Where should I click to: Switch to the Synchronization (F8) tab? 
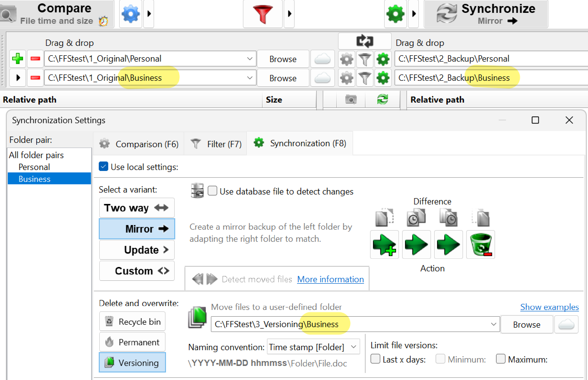click(300, 143)
